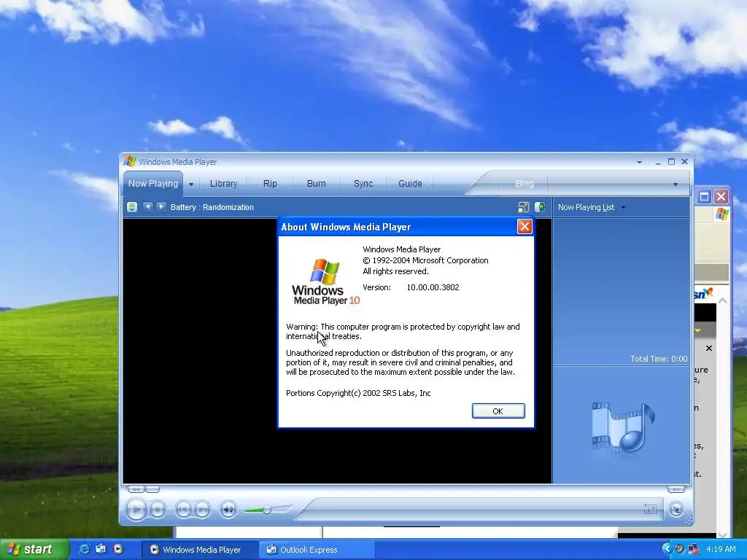Click the scroll-up arrow in the Outlook Express window
This screenshot has width=747, height=560.
pos(722,301)
